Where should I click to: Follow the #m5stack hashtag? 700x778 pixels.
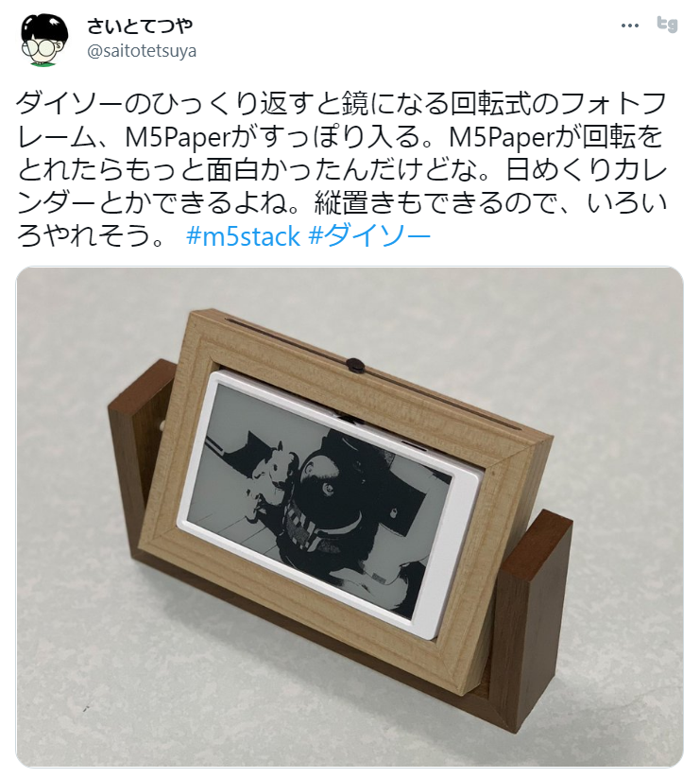244,236
